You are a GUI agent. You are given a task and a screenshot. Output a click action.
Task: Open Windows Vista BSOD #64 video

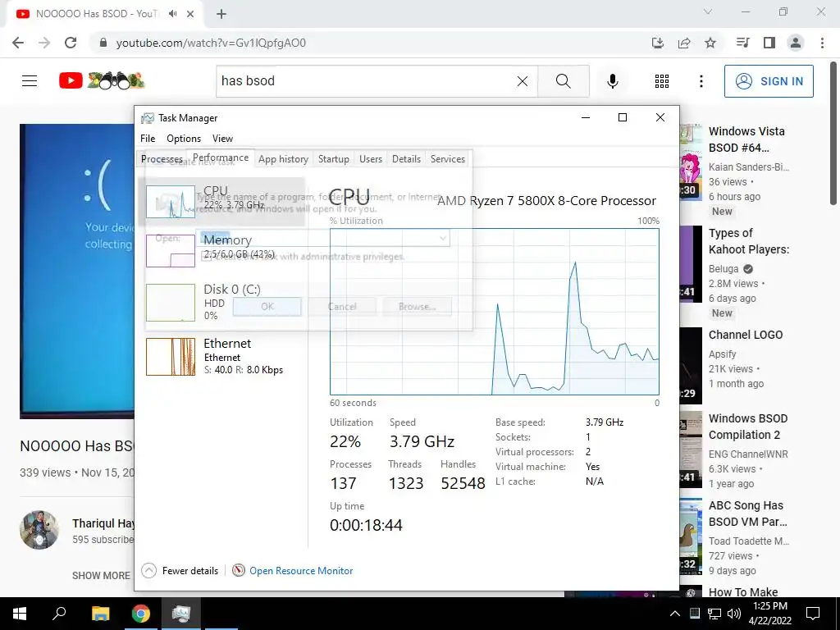(746, 139)
